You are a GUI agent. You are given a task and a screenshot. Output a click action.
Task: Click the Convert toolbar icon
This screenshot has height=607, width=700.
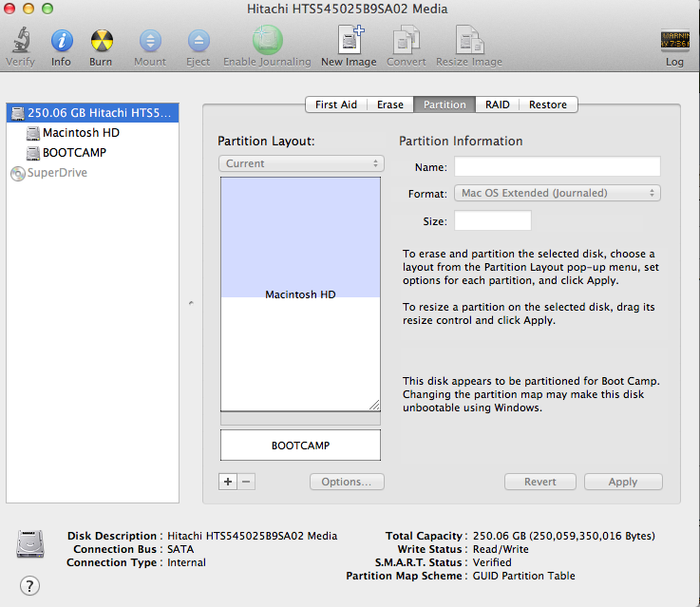tap(407, 39)
